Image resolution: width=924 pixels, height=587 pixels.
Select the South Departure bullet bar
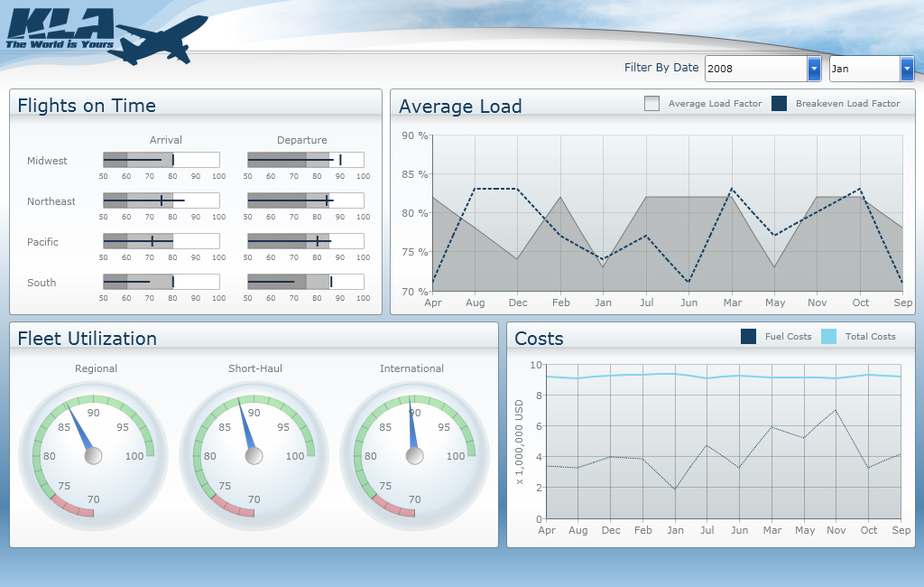click(305, 282)
